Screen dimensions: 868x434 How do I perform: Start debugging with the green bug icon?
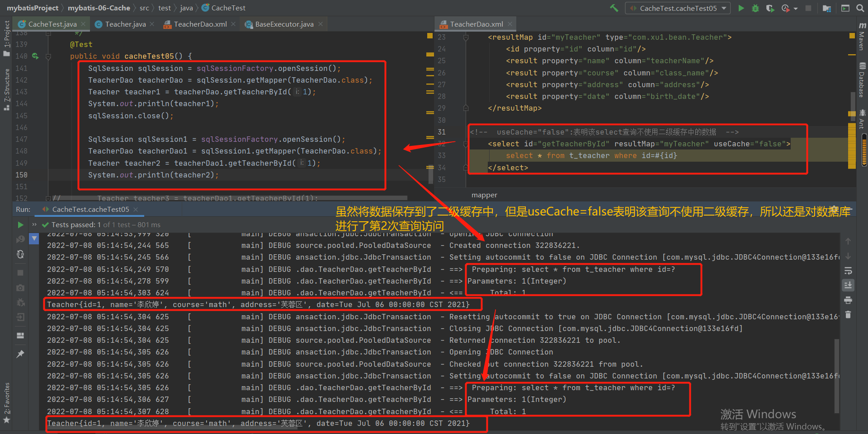[755, 8]
